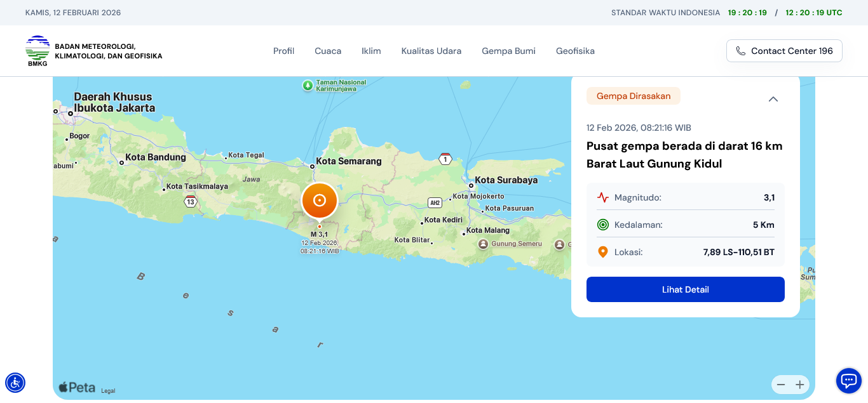The height and width of the screenshot is (403, 868).
Task: Click the Contact Center 196 button
Action: click(x=784, y=51)
